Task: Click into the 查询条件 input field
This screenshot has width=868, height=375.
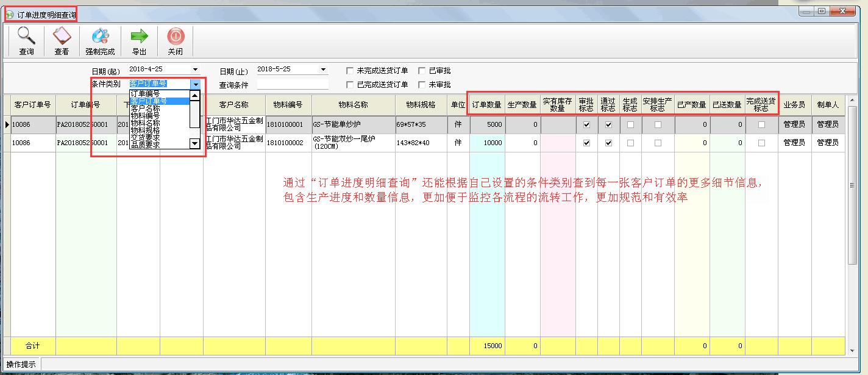Action: click(293, 85)
